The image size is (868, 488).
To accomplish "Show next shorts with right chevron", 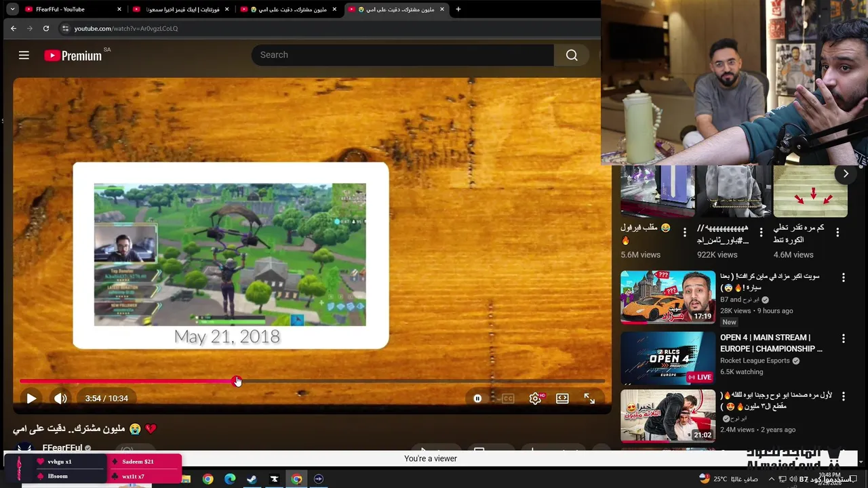I will [x=846, y=174].
